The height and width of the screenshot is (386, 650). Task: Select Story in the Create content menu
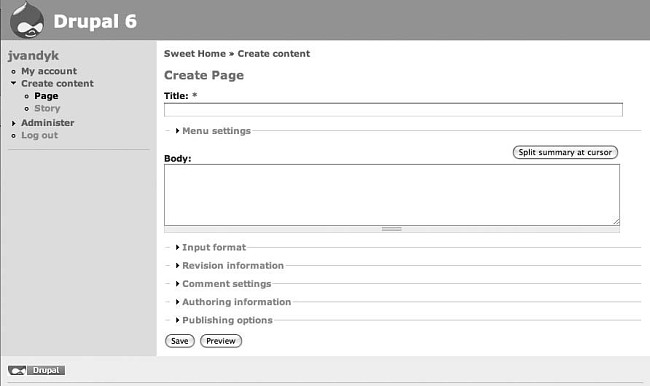tap(47, 109)
